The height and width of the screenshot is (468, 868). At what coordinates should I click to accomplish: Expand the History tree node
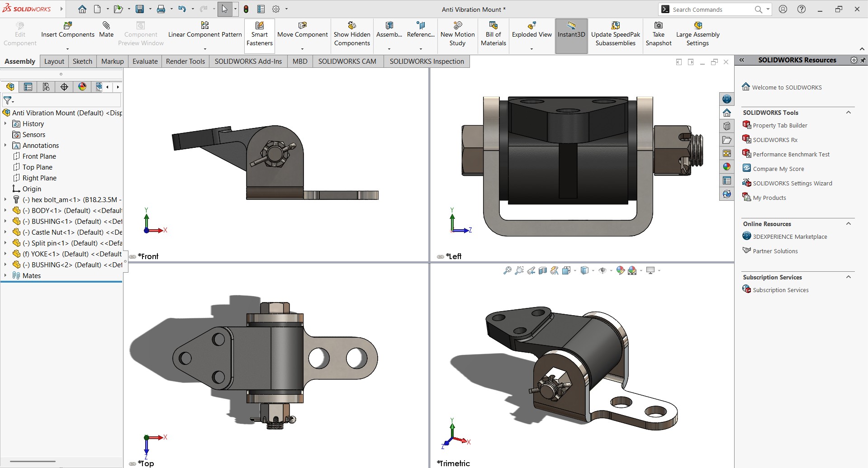(x=5, y=123)
